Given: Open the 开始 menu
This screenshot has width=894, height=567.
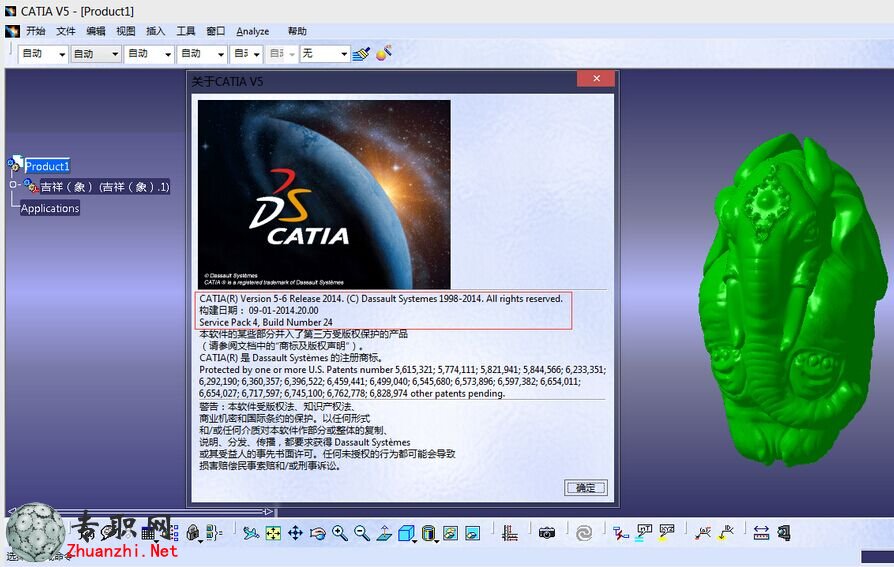Looking at the screenshot, I should (x=35, y=31).
